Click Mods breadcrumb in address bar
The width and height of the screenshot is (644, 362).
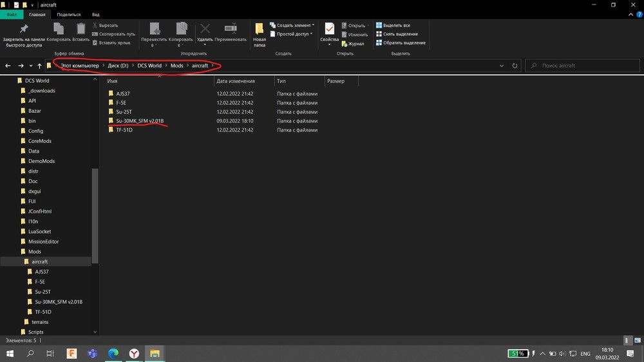click(177, 66)
